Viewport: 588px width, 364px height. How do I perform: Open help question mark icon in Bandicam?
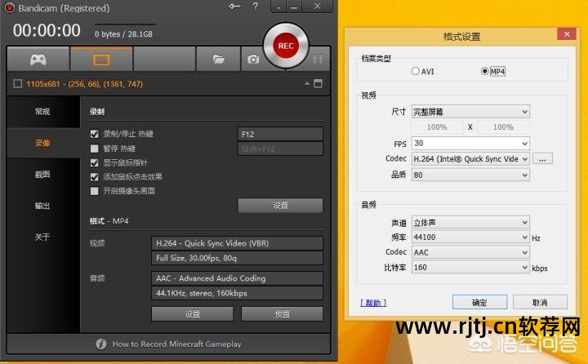pos(256,7)
